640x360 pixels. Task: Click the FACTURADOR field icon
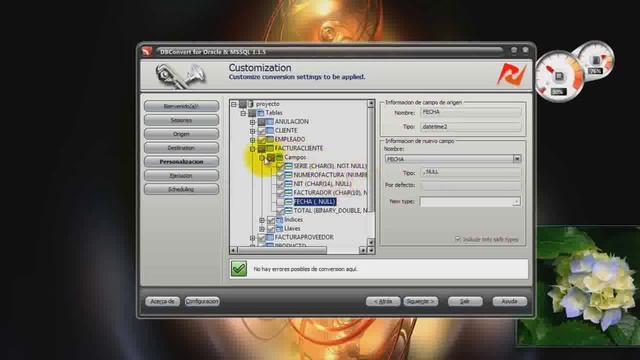(x=289, y=193)
